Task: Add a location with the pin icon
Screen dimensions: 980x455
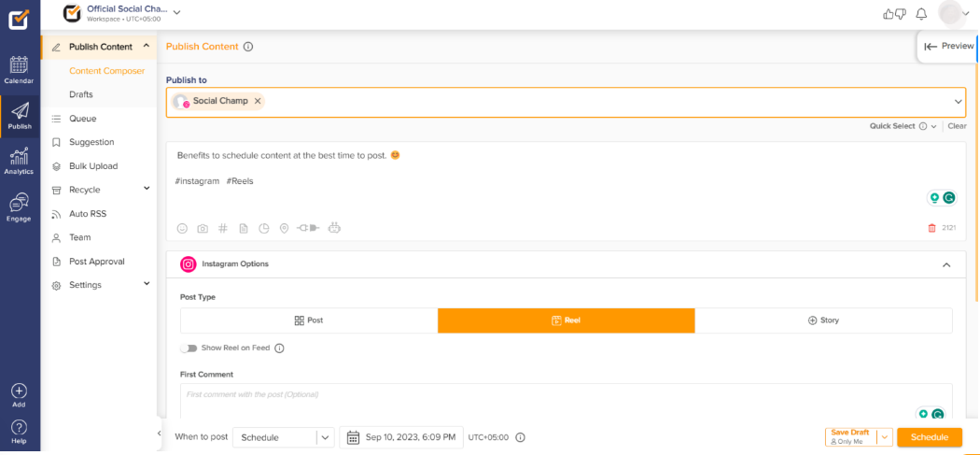Action: 284,228
